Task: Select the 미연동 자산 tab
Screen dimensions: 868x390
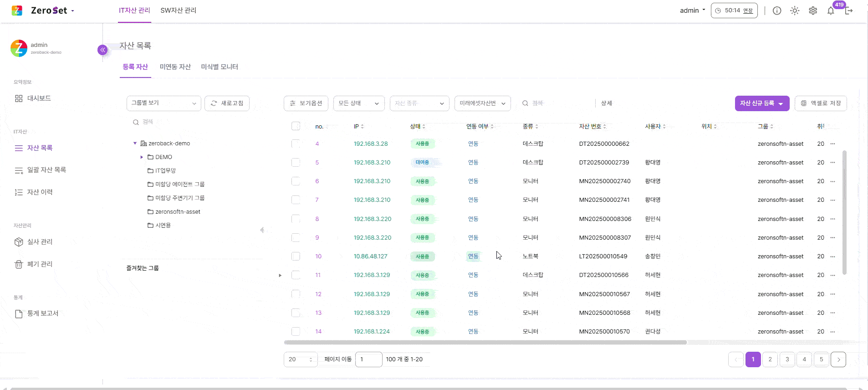Action: point(175,67)
